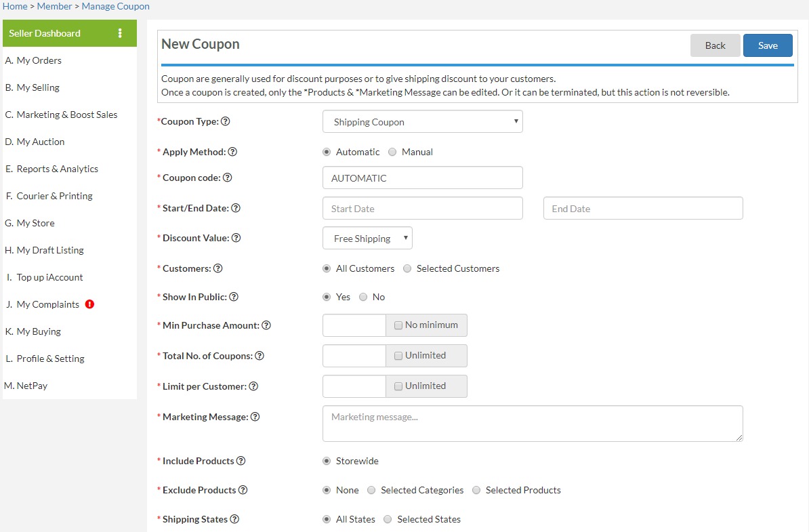Image resolution: width=809 pixels, height=532 pixels.
Task: Focus the Min Purchase Amount input
Action: coord(354,325)
